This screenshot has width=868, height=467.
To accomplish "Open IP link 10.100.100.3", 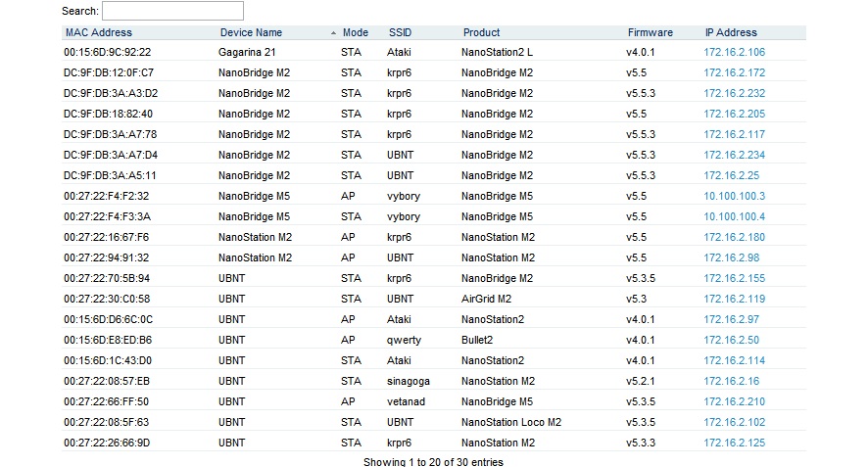I will pos(734,196).
